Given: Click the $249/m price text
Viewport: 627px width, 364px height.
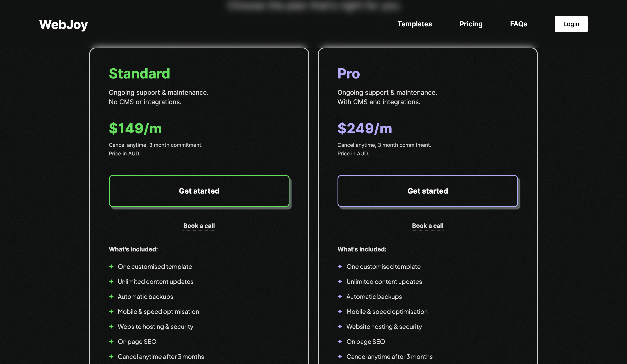Looking at the screenshot, I should 365,128.
